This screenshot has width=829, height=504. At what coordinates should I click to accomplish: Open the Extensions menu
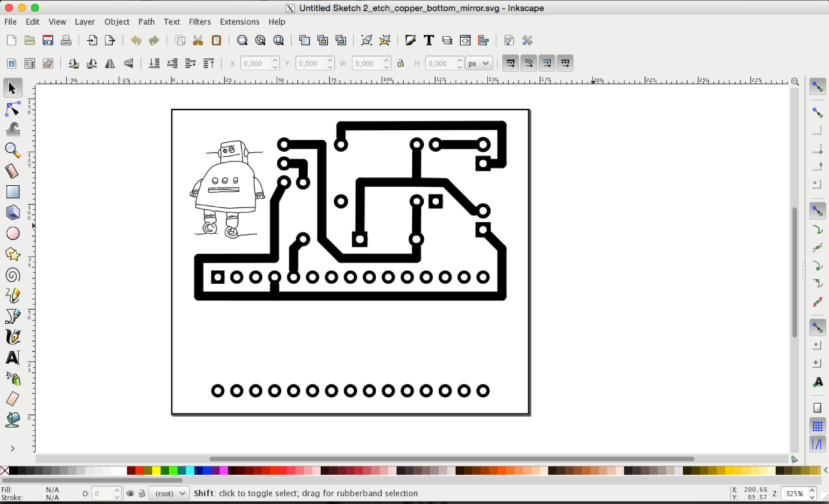pyautogui.click(x=239, y=21)
